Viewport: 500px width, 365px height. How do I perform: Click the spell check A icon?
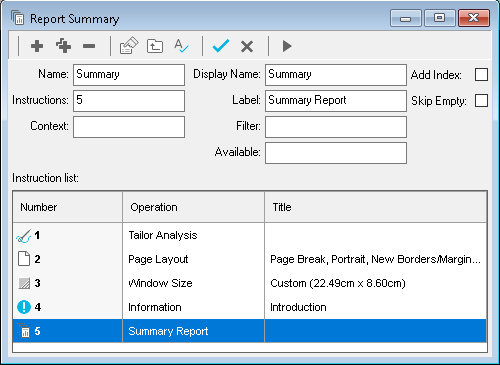(x=181, y=46)
